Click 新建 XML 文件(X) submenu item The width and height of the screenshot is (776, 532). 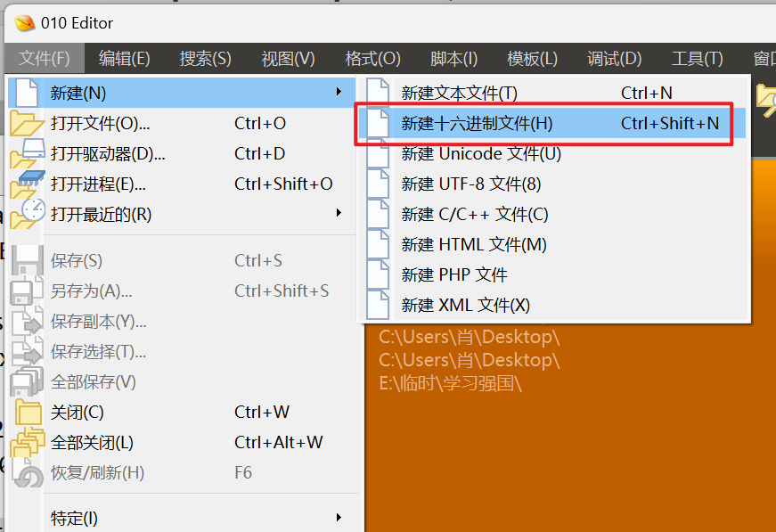click(553, 305)
